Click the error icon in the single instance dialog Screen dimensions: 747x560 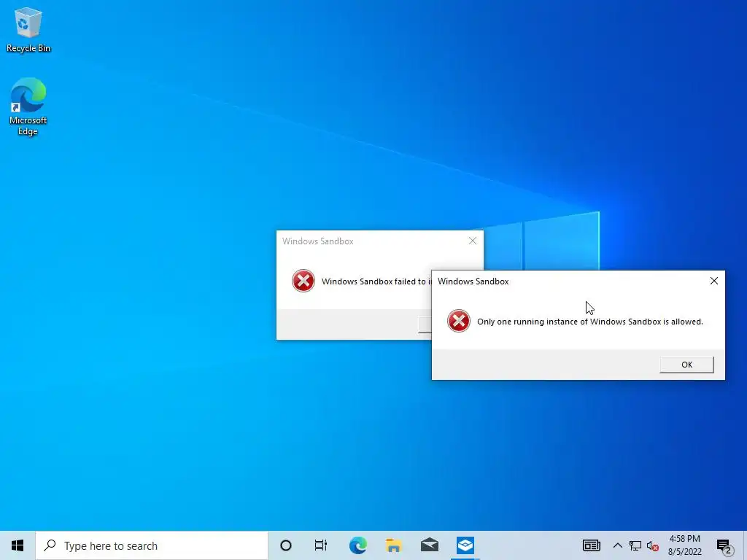tap(458, 322)
